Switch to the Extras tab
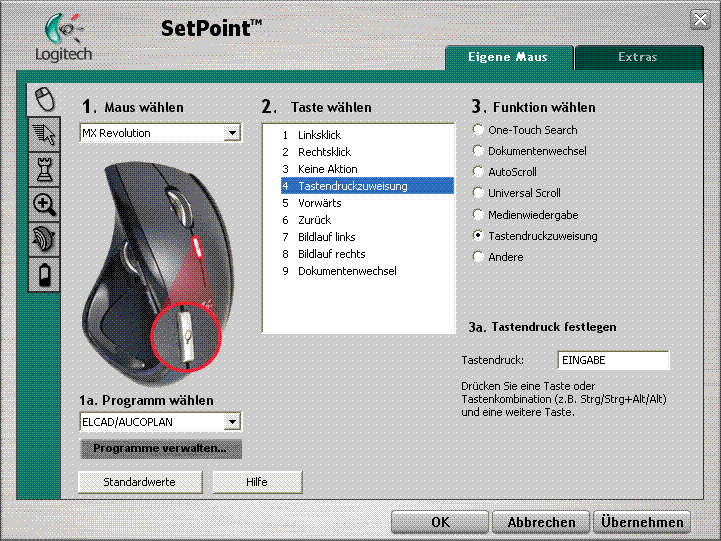This screenshot has height=541, width=721. click(638, 57)
